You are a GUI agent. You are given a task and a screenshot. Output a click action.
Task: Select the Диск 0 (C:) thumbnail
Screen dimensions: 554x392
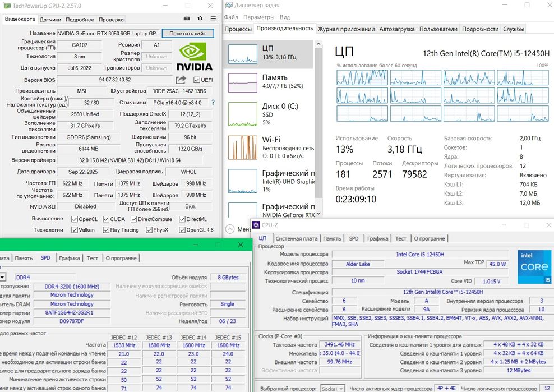(243, 114)
